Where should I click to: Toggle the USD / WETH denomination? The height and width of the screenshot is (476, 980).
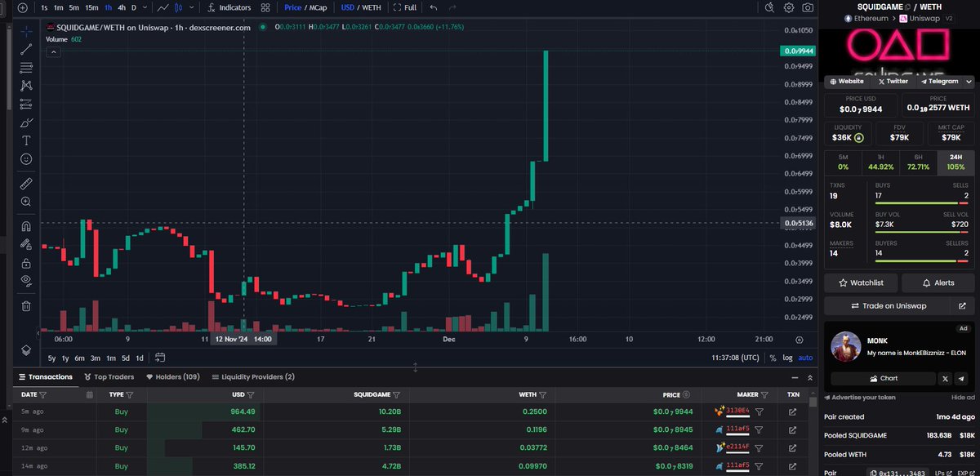coord(360,7)
